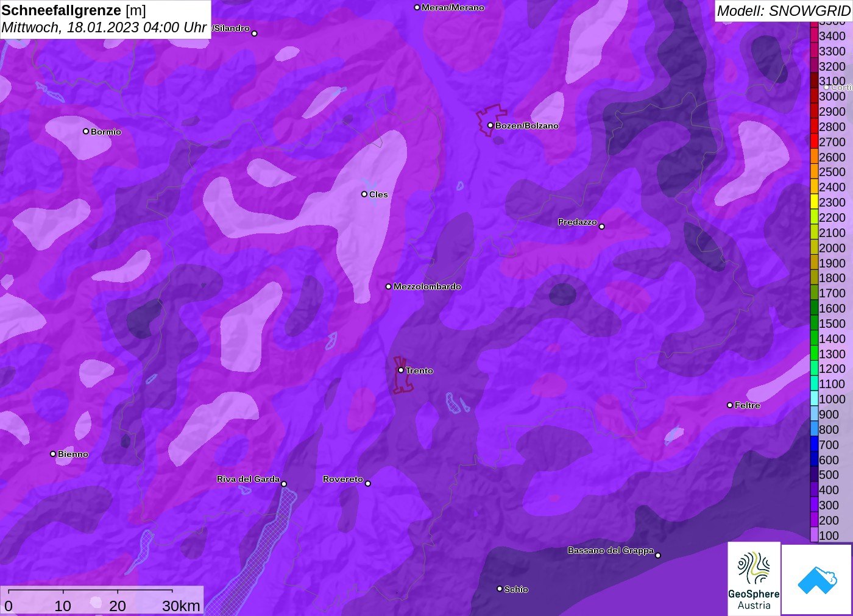Viewport: 853px width, 616px height.
Task: Click the Bienno town marker
Action: click(53, 454)
